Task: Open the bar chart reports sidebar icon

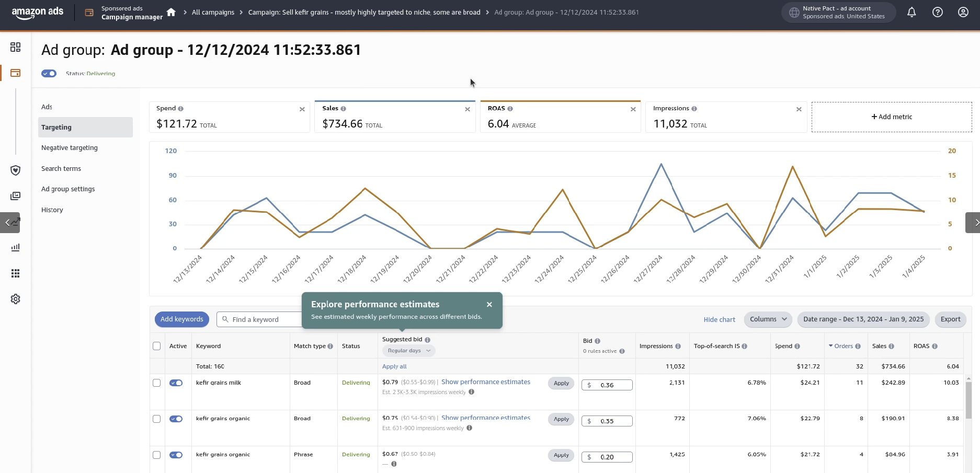Action: (16, 247)
